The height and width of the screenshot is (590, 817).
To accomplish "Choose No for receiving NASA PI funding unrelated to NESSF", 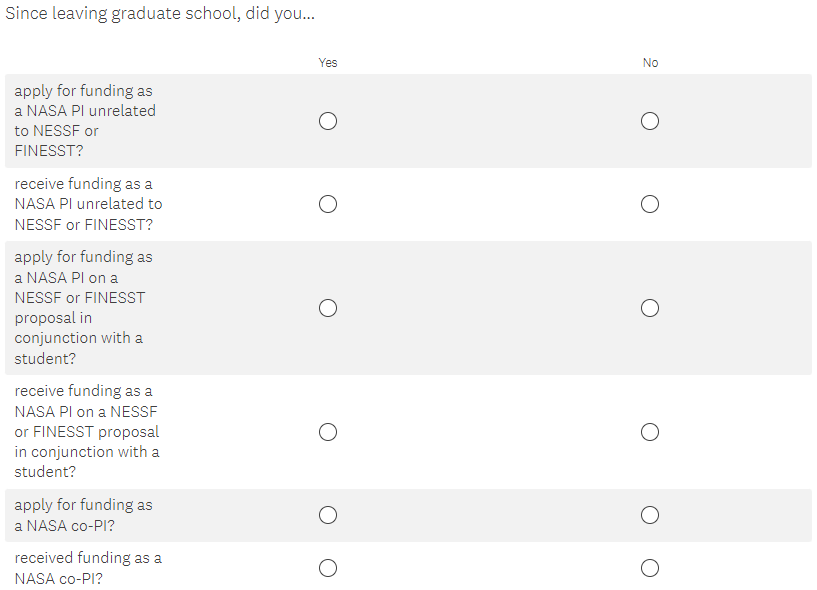I will tap(650, 204).
